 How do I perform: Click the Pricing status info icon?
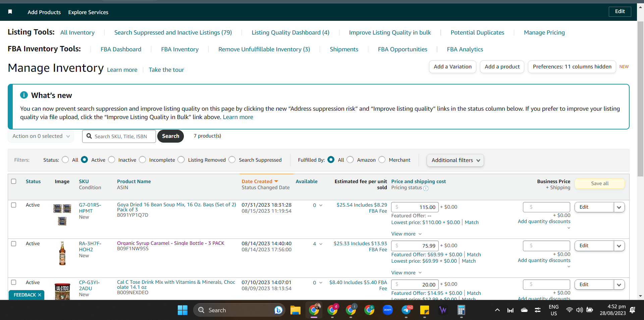(x=426, y=188)
